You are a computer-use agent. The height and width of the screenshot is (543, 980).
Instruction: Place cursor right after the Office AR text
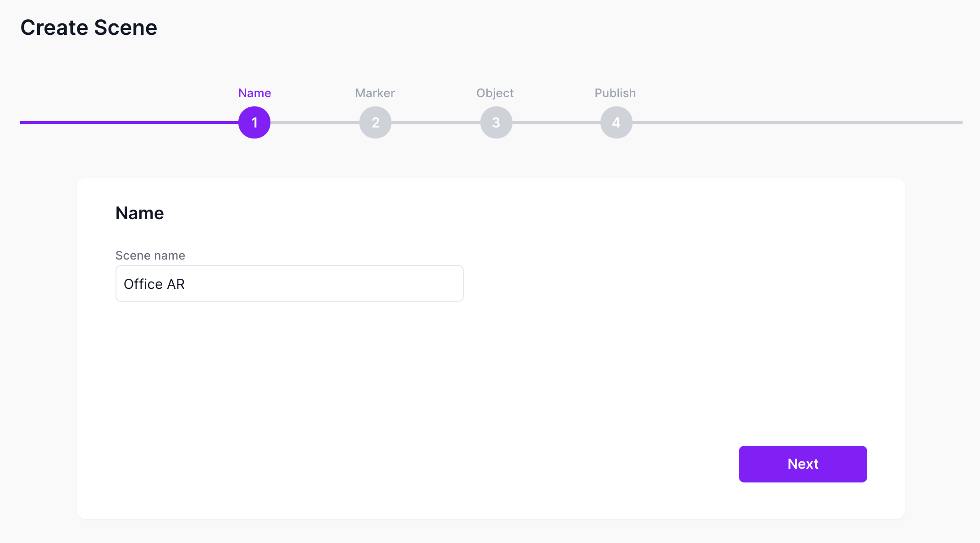[x=186, y=284]
